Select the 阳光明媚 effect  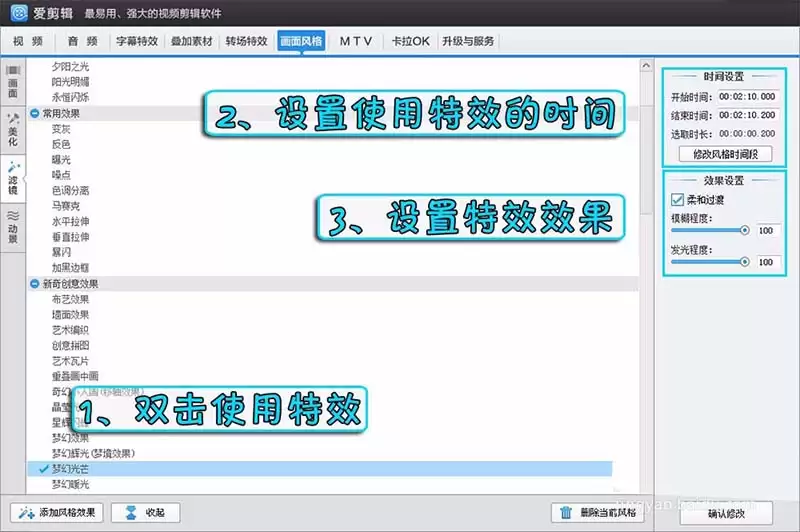pos(70,82)
